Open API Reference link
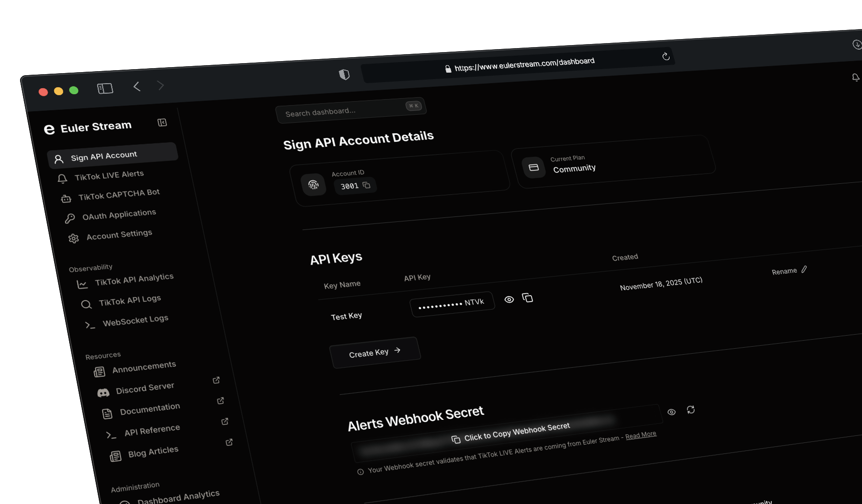 coord(152,430)
